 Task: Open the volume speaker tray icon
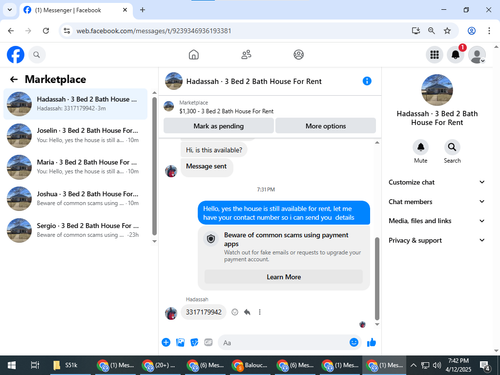point(437,365)
